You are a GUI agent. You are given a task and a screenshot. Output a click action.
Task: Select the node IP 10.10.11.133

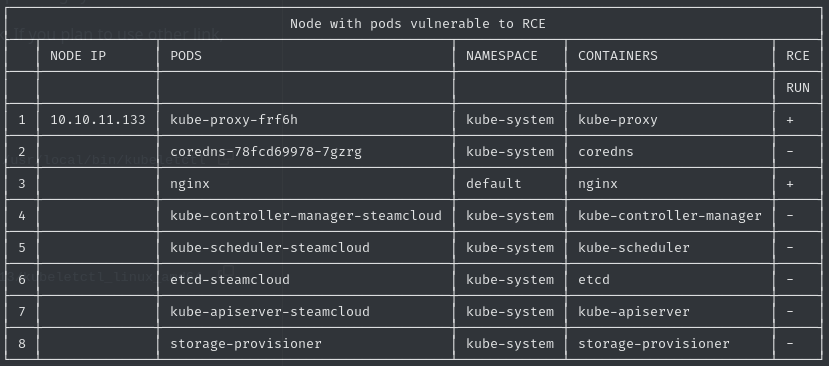(x=98, y=120)
